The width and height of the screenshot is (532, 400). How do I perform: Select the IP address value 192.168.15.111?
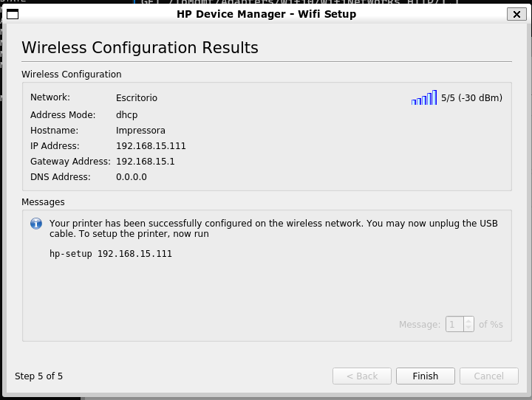click(x=151, y=146)
